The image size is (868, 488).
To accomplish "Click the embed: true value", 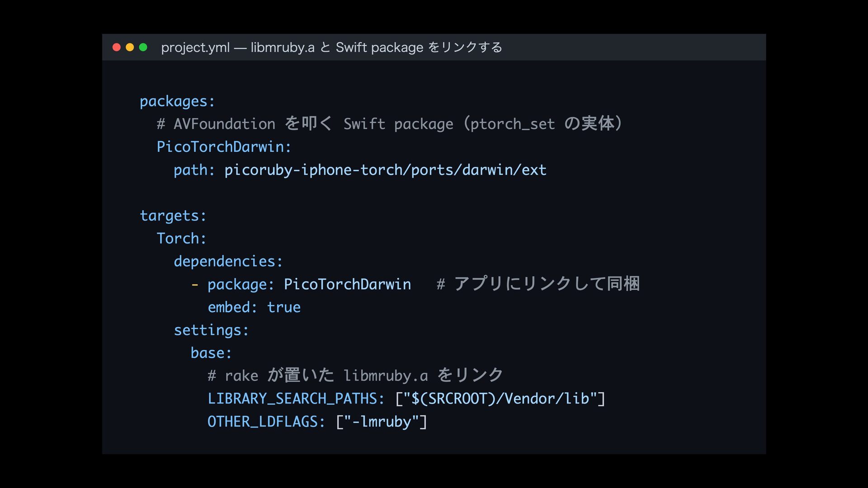I will (283, 307).
